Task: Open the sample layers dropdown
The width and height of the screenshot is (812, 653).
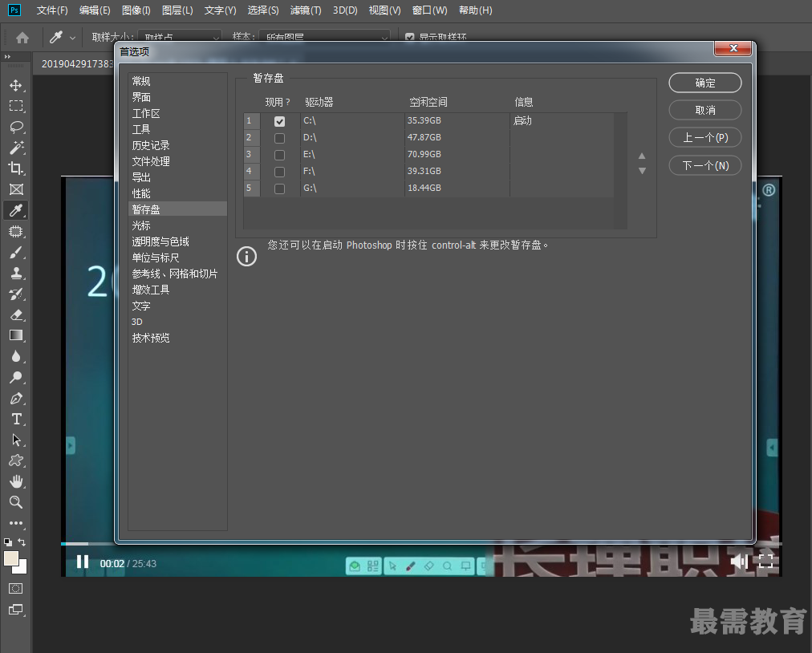Action: coord(324,37)
